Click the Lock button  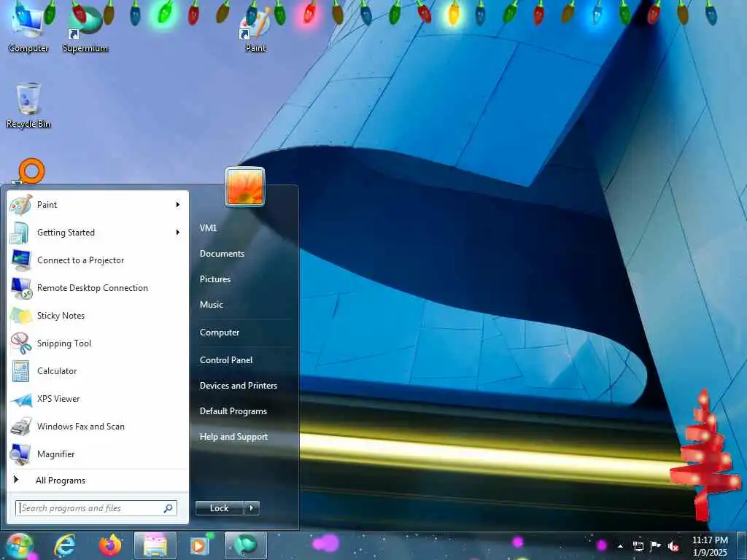[x=220, y=508]
